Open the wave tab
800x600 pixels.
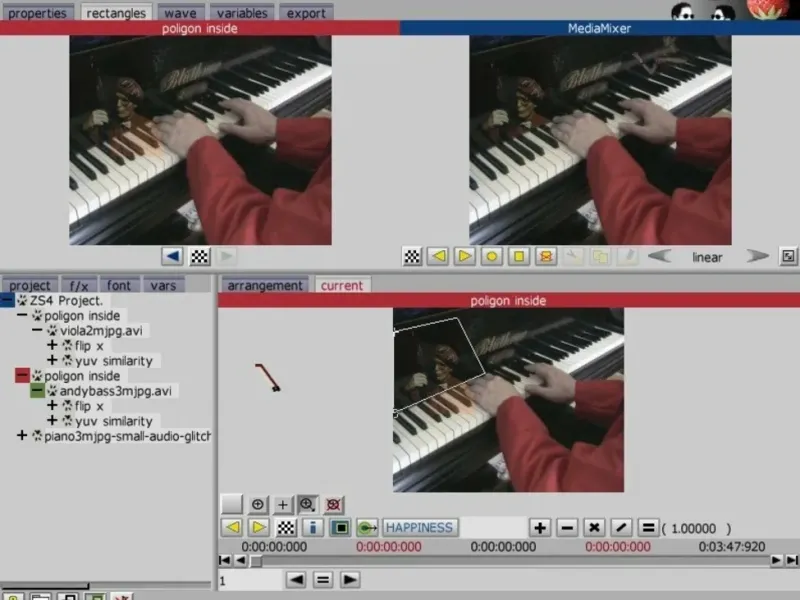(x=181, y=13)
